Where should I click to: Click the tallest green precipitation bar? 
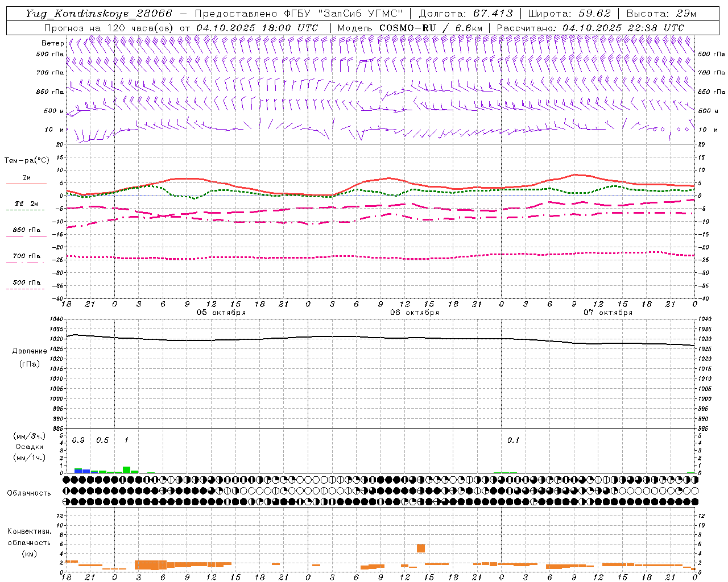[127, 469]
